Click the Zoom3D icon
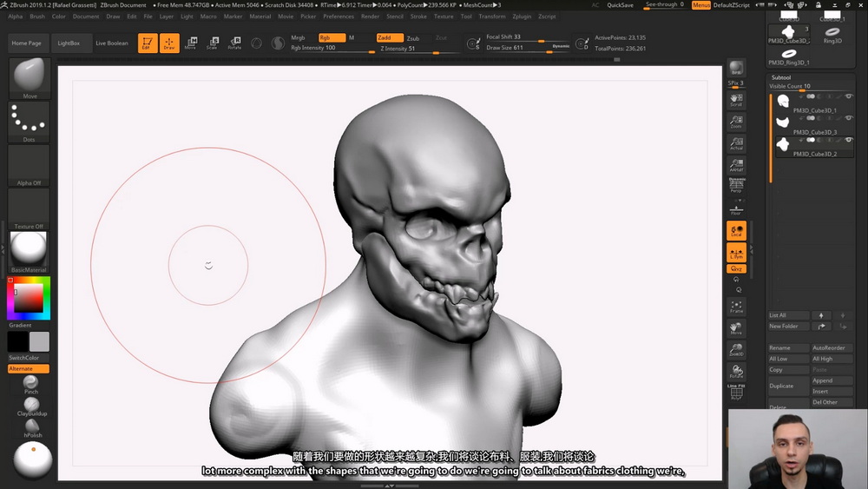The width and height of the screenshot is (868, 489). click(736, 350)
